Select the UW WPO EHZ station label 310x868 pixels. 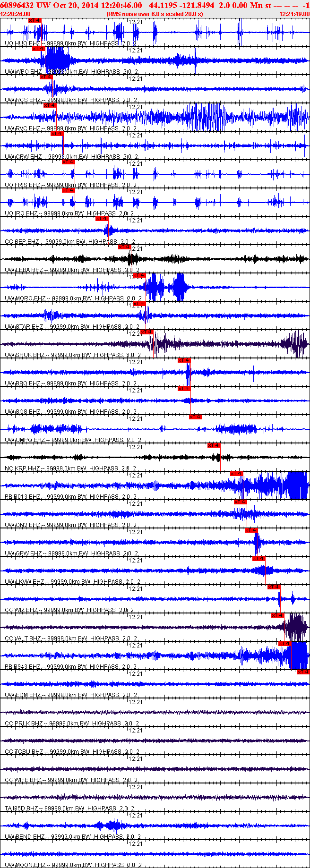(23, 72)
